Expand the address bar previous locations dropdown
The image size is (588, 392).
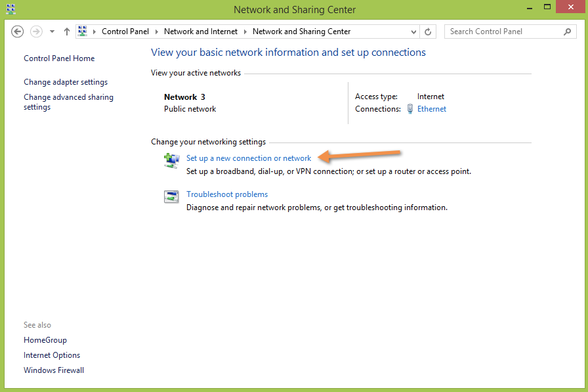pos(413,32)
